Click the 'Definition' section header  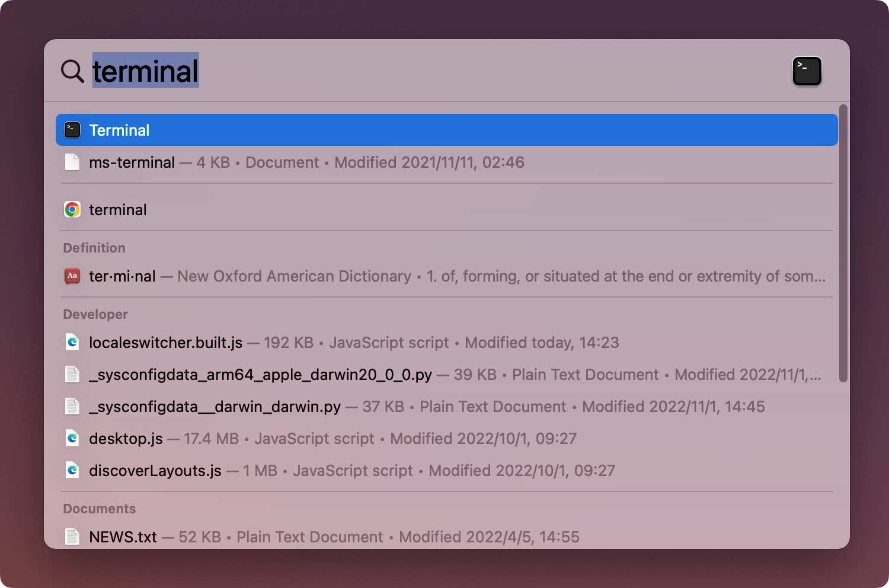pyautogui.click(x=94, y=248)
